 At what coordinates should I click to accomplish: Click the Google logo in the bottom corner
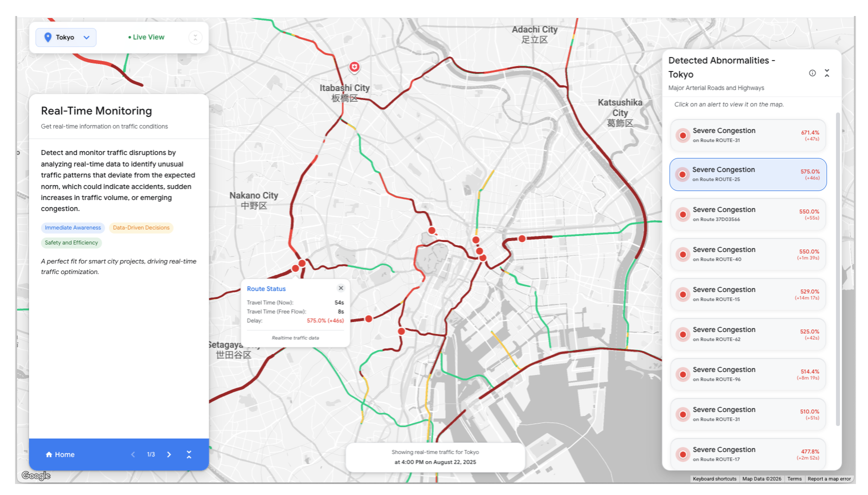coord(35,475)
